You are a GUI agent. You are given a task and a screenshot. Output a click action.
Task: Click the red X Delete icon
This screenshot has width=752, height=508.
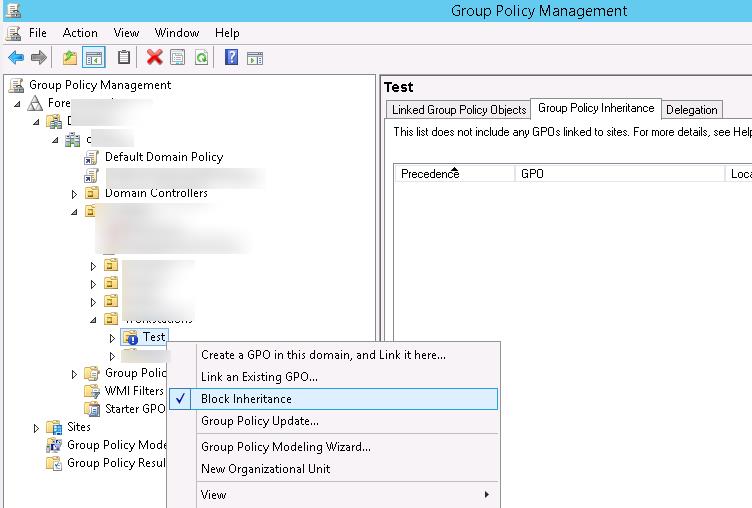pyautogui.click(x=154, y=58)
